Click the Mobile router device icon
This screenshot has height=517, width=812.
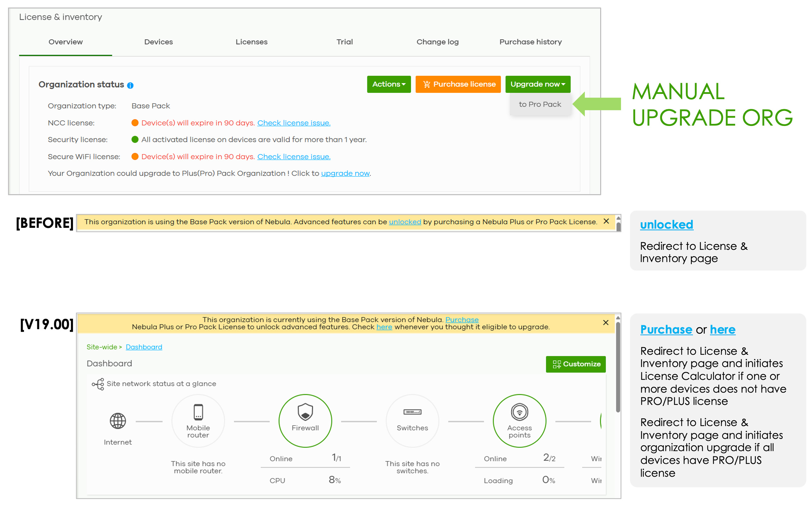coord(198,412)
